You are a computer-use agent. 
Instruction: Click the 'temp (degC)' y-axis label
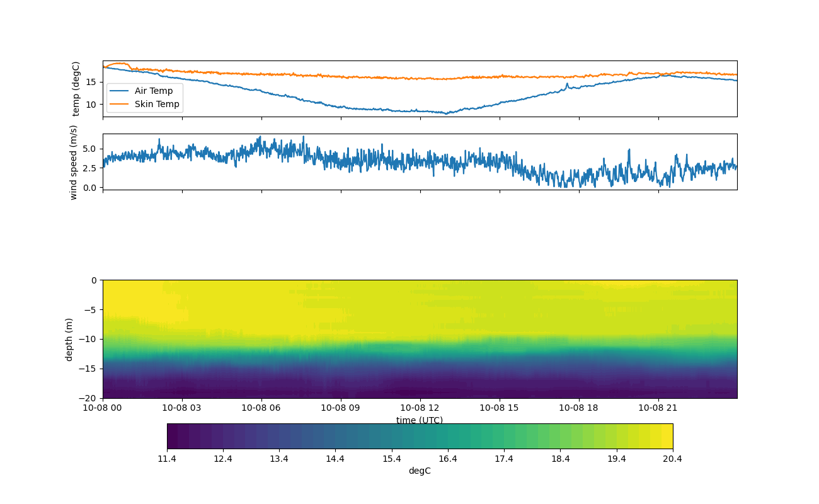[x=76, y=89]
